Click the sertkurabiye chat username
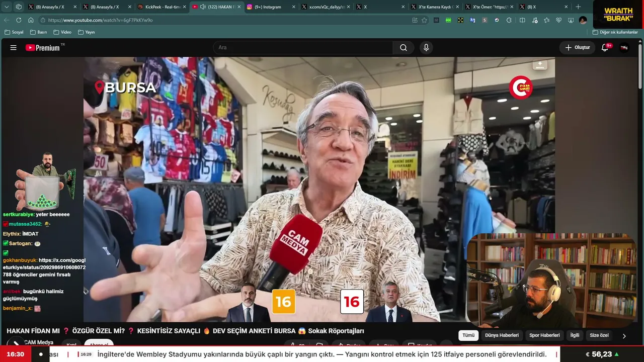The image size is (644, 362). [19, 214]
